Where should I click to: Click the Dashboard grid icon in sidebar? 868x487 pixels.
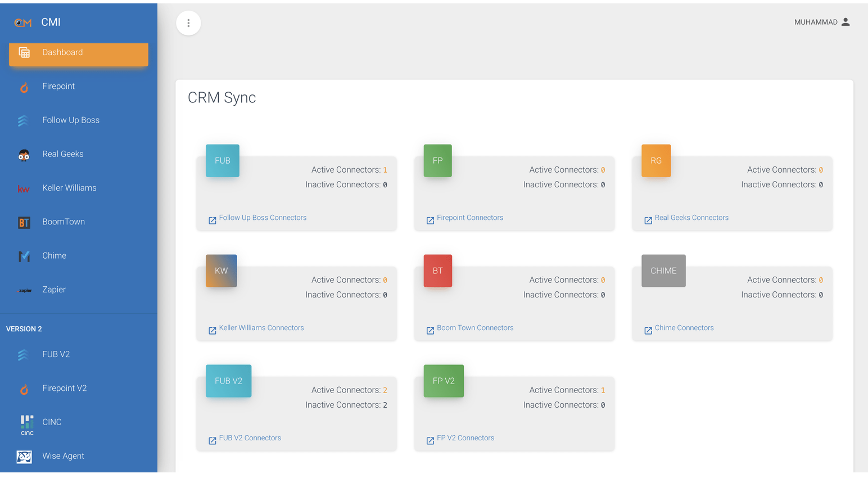pyautogui.click(x=24, y=52)
